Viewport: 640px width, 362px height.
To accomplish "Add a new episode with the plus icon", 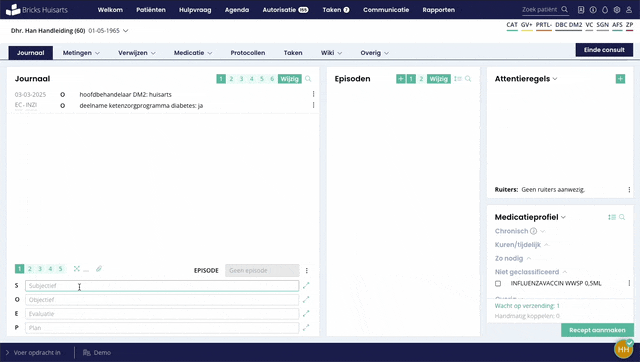I will pos(401,79).
